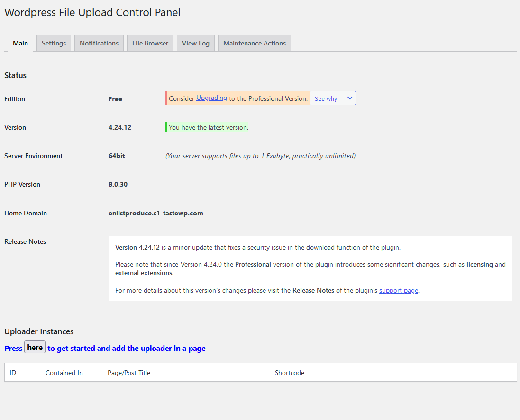This screenshot has height=420, width=520.
Task: Open the See why chevron arrow
Action: (x=350, y=98)
